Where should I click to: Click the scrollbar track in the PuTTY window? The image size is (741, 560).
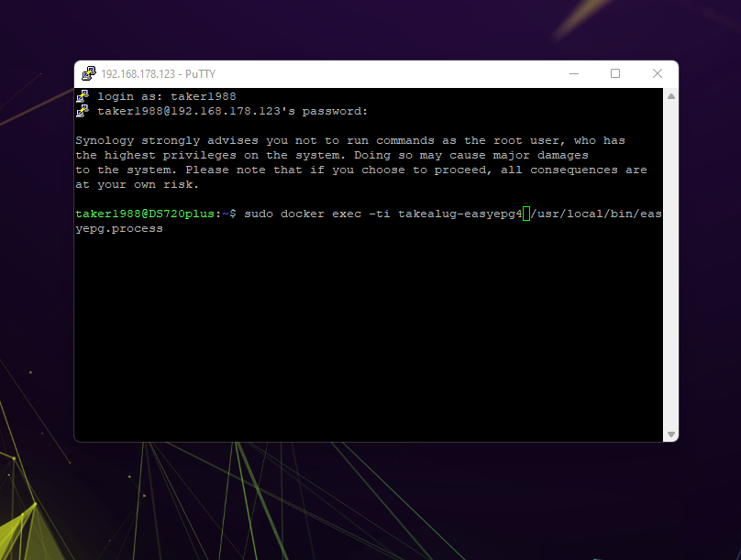[670, 265]
